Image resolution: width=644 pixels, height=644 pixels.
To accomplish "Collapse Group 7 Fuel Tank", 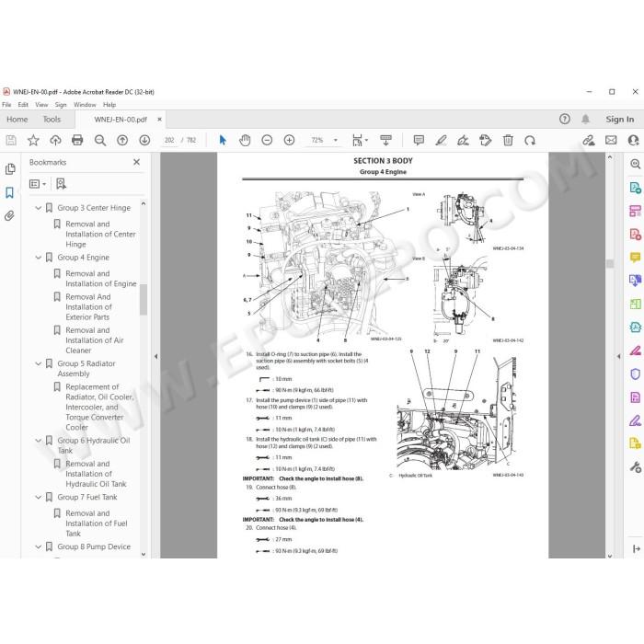I will click(39, 497).
